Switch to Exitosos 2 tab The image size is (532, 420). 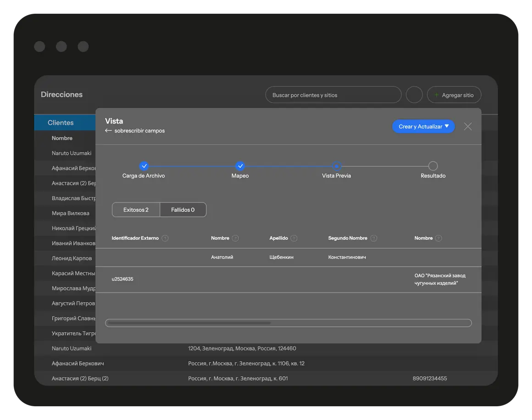click(x=136, y=210)
